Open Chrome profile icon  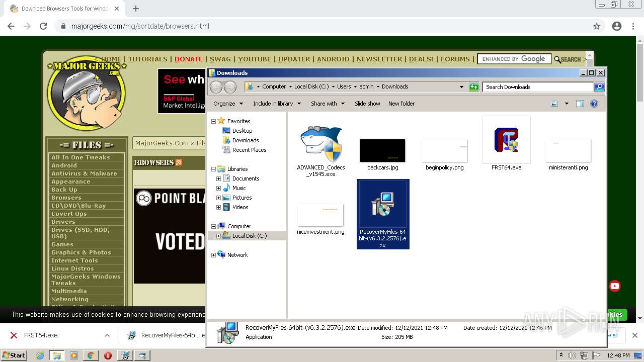click(617, 26)
